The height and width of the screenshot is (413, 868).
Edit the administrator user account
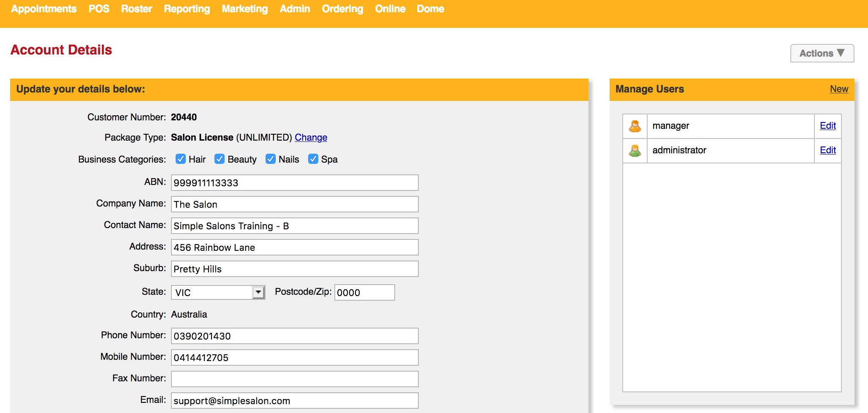[827, 150]
